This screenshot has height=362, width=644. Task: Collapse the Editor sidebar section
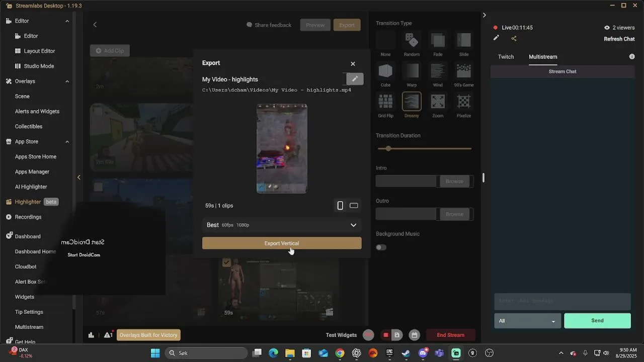coord(67,21)
